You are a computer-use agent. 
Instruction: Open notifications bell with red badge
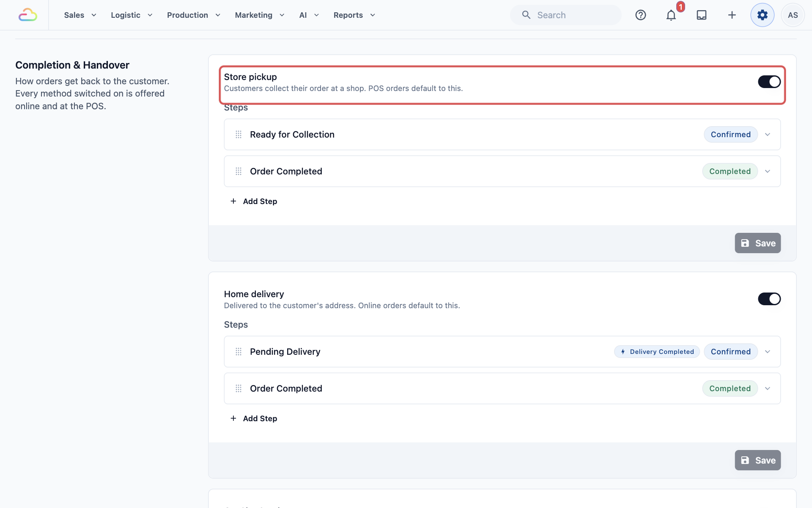pos(672,15)
